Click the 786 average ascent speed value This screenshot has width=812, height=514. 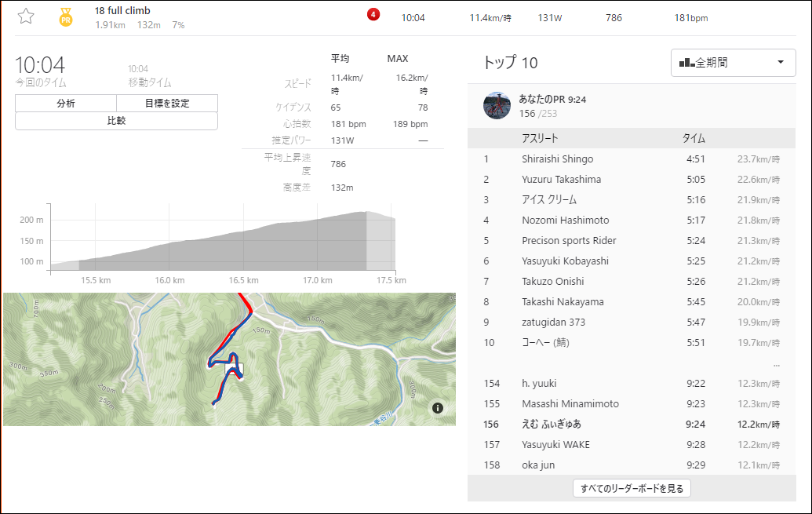coord(338,164)
